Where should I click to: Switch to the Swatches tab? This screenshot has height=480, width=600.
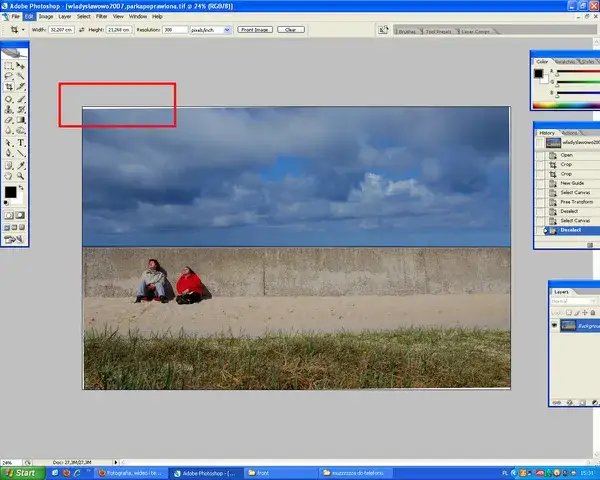(565, 62)
